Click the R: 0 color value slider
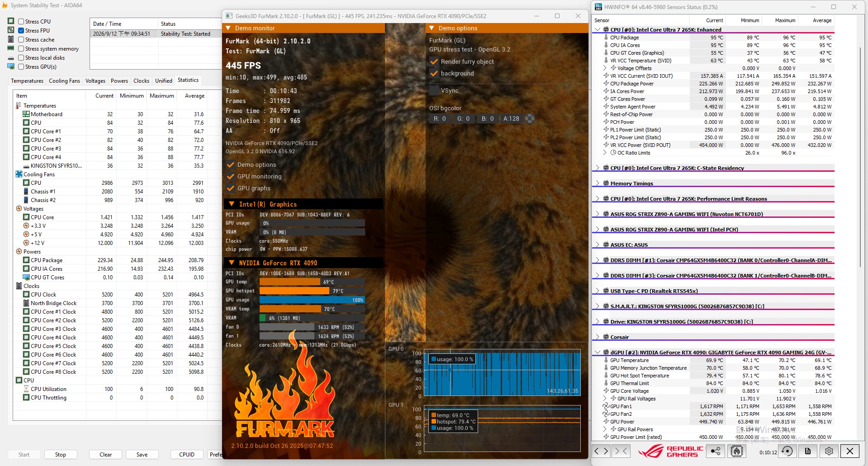Screen dimensions: 868x466 (x=440, y=118)
